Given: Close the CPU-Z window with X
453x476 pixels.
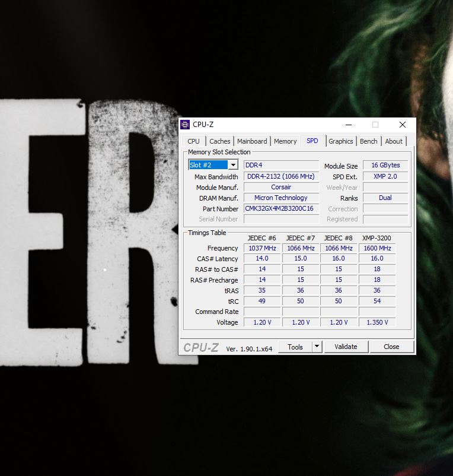Looking at the screenshot, I should pos(403,125).
